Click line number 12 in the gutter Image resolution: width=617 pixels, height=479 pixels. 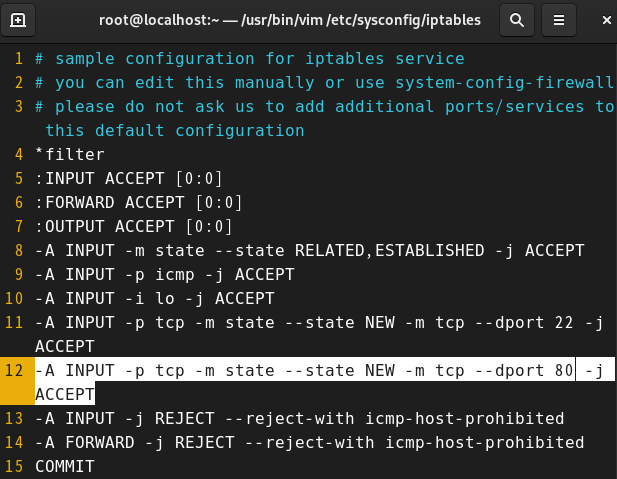14,371
